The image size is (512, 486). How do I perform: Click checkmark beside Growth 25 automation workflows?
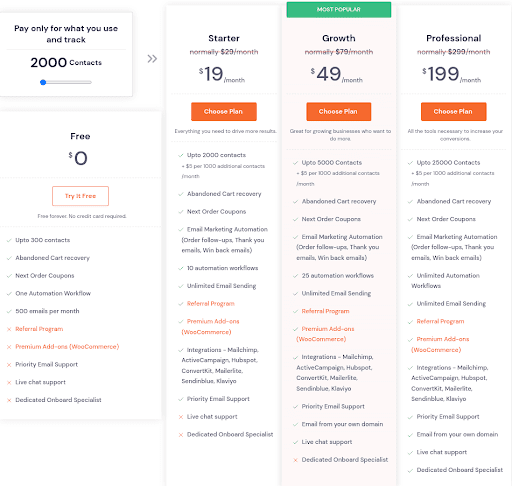click(x=295, y=276)
